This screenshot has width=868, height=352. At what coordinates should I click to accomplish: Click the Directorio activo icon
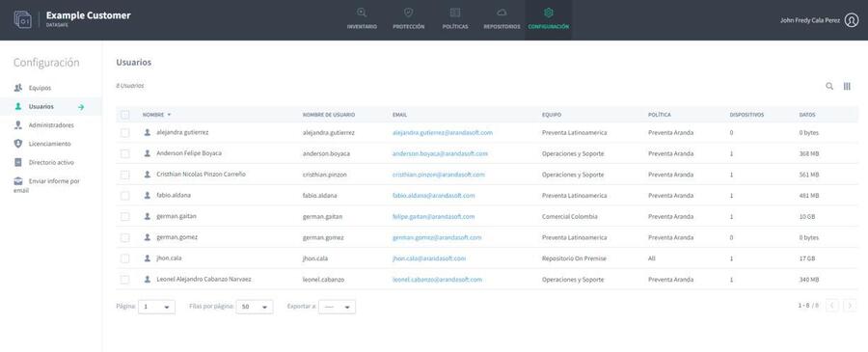18,162
